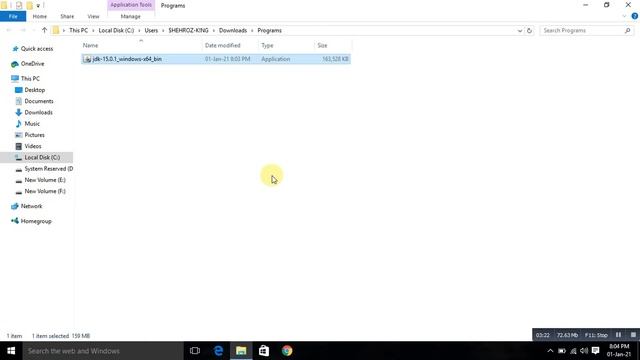Expand the address bar history dropdown
The width and height of the screenshot is (640, 360).
click(x=520, y=31)
